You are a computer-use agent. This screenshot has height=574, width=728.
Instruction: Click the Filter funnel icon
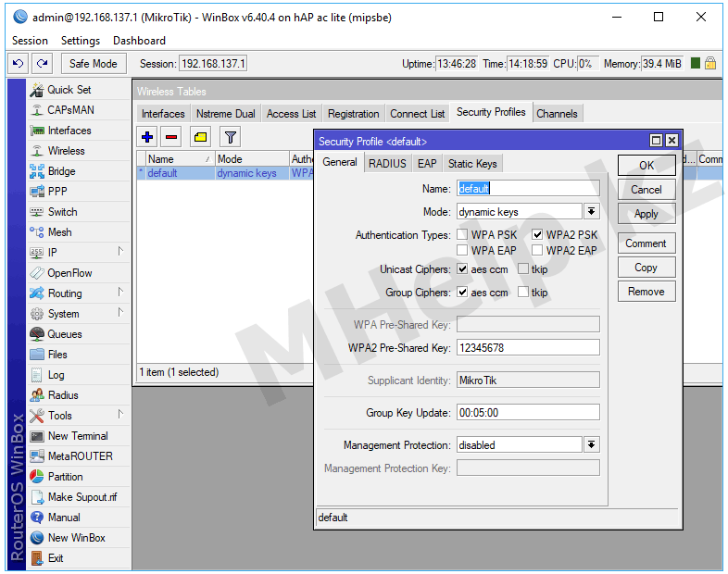point(231,137)
